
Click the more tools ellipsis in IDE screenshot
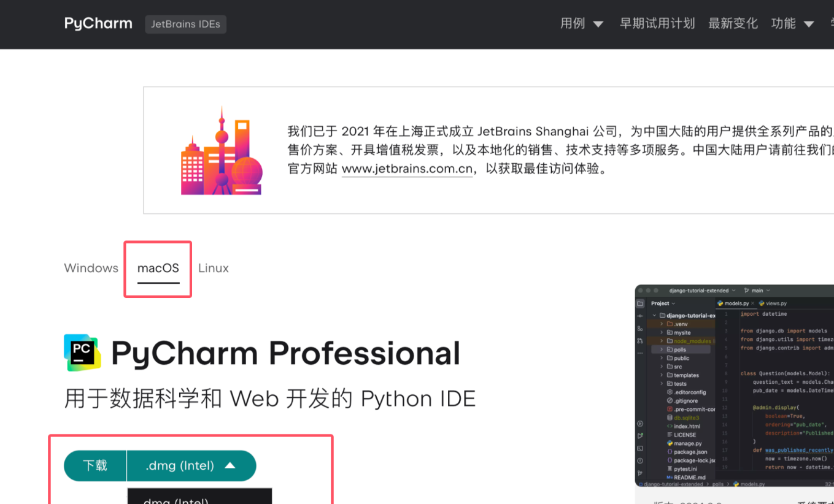tap(640, 353)
